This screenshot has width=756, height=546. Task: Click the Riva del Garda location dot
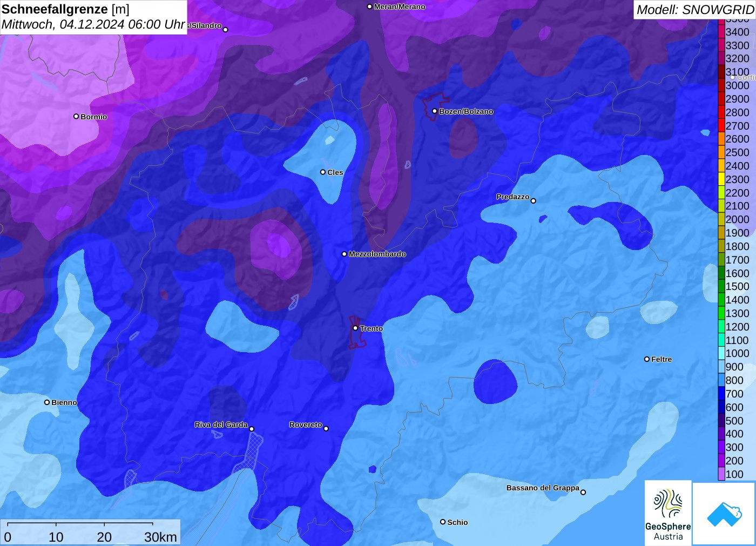click(252, 429)
